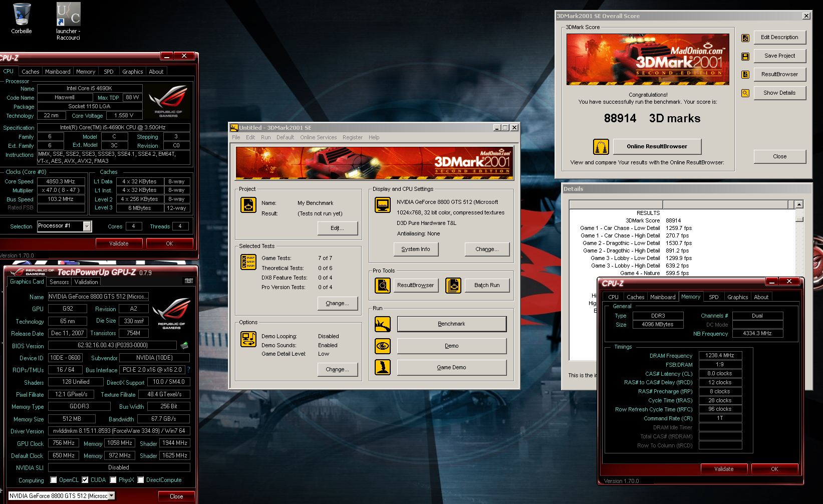Image resolution: width=823 pixels, height=504 pixels.
Task: Click the Game Demo button
Action: click(x=452, y=367)
